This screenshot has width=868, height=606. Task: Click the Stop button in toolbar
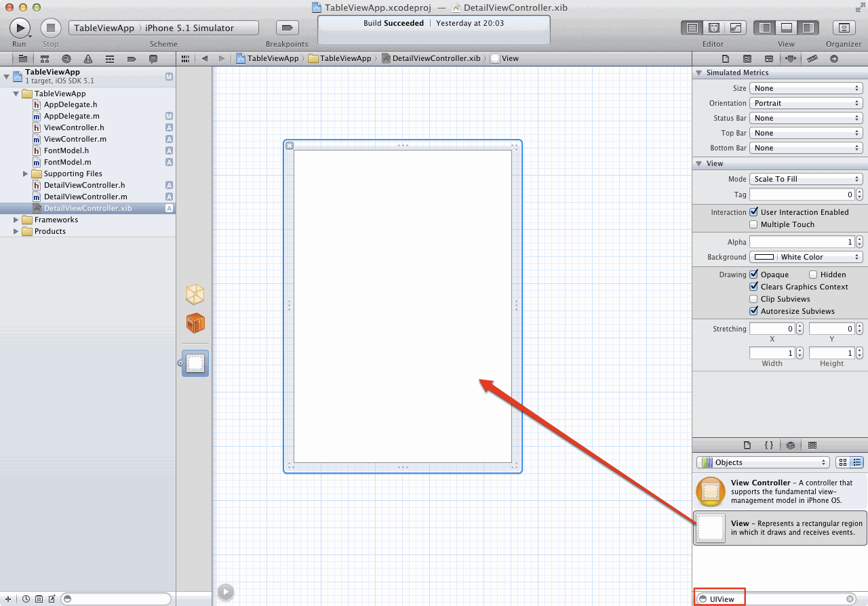[50, 28]
